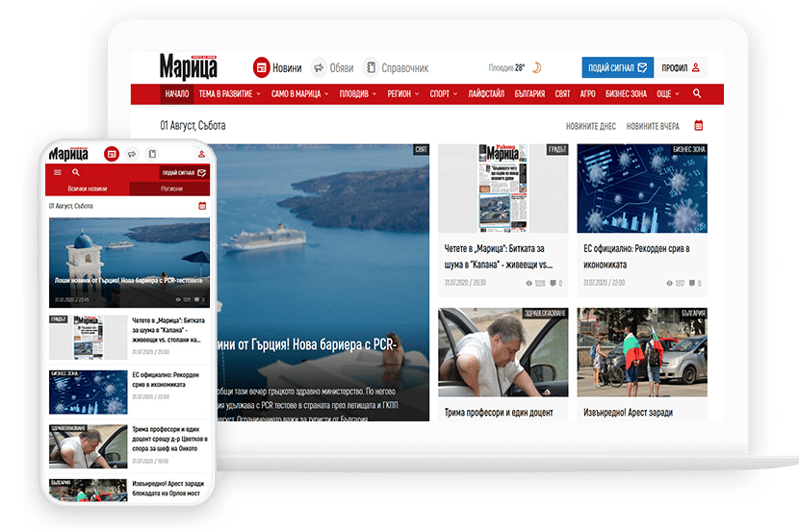Click the moon weather icon near Пловдив 28°
Screen dimensions: 799x532
[536, 67]
